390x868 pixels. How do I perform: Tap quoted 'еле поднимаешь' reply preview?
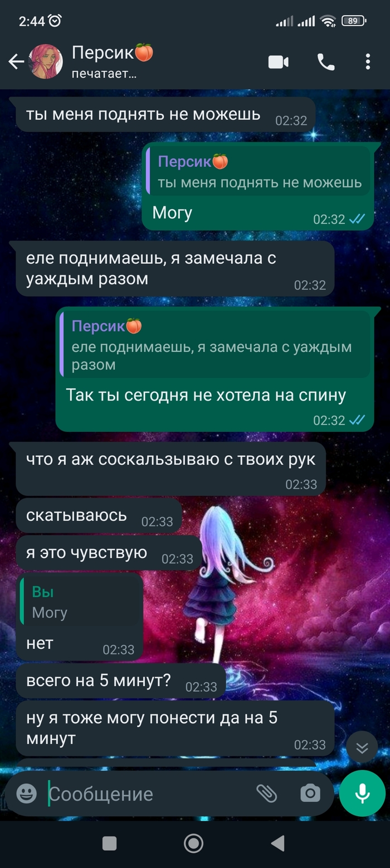click(x=214, y=345)
